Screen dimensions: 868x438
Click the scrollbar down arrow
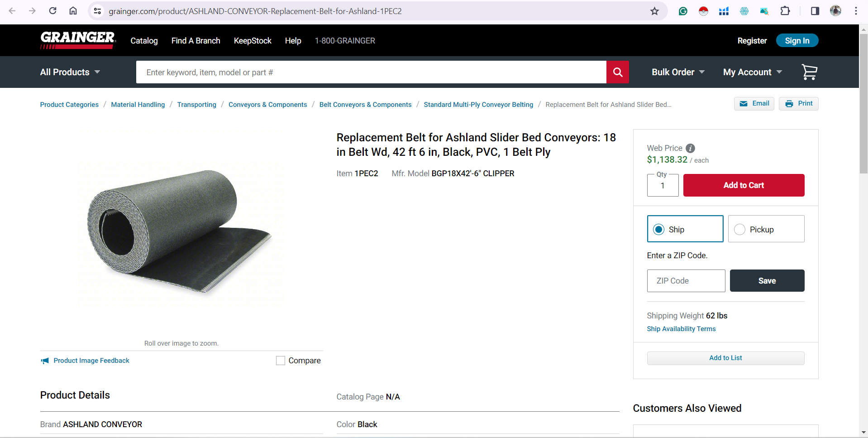(863, 433)
